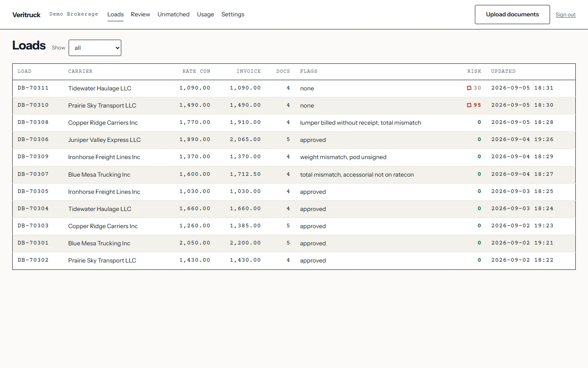Click the INVOICE column header
Screen dimensions: 588x368
pos(249,71)
